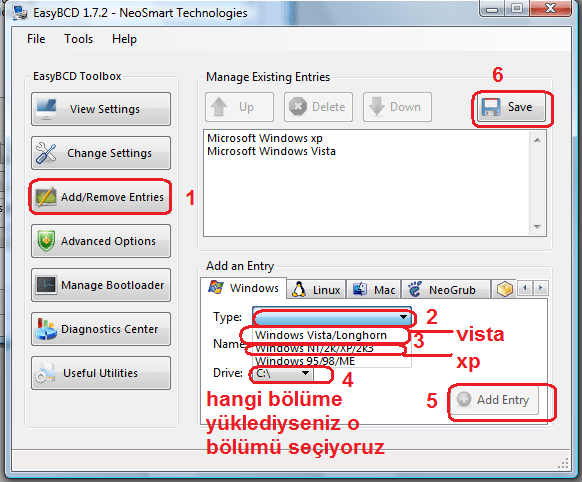Choose Windows 95/98/ME from the type list
The image size is (582, 482).
coord(305,361)
